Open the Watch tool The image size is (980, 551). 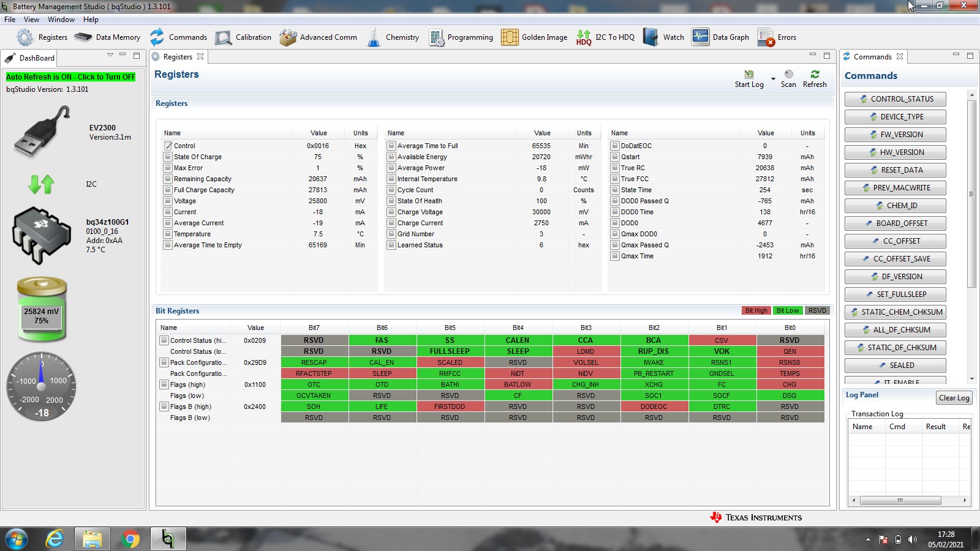click(x=663, y=37)
